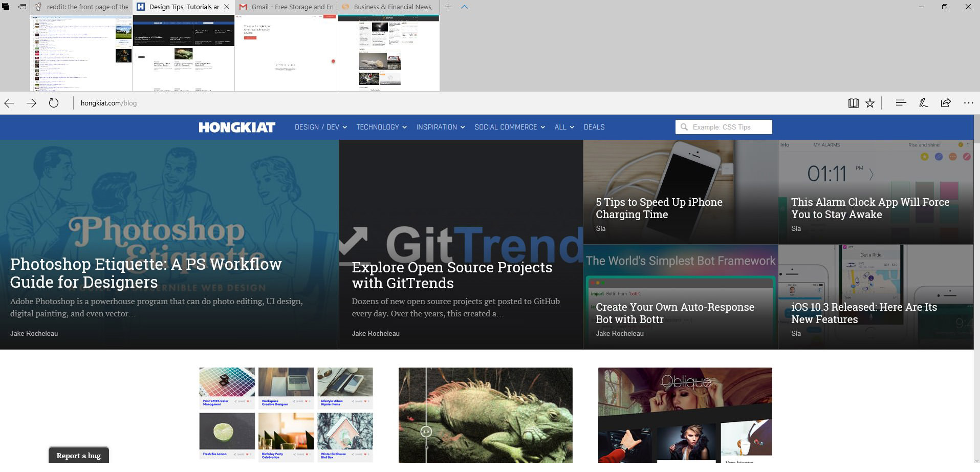Viewport: 980px width, 472px height.
Task: Open iOS 10.3 Released article
Action: (864, 313)
